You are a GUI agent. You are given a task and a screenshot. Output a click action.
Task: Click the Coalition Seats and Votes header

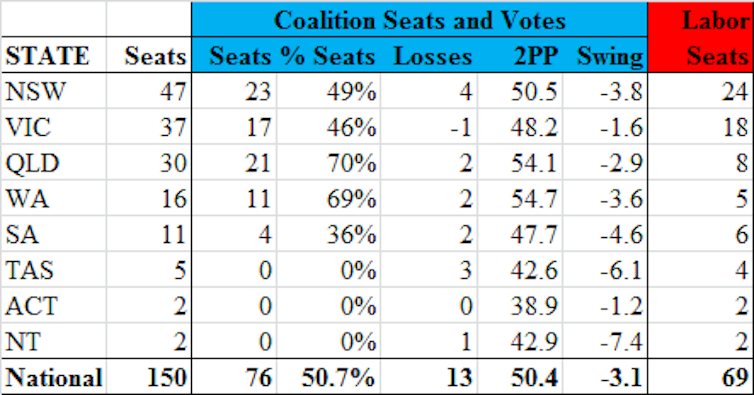419,20
